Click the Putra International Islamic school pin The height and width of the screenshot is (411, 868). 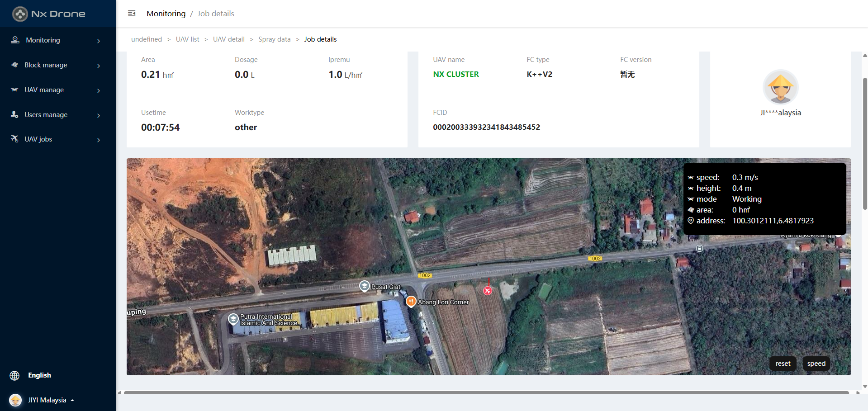click(x=233, y=319)
